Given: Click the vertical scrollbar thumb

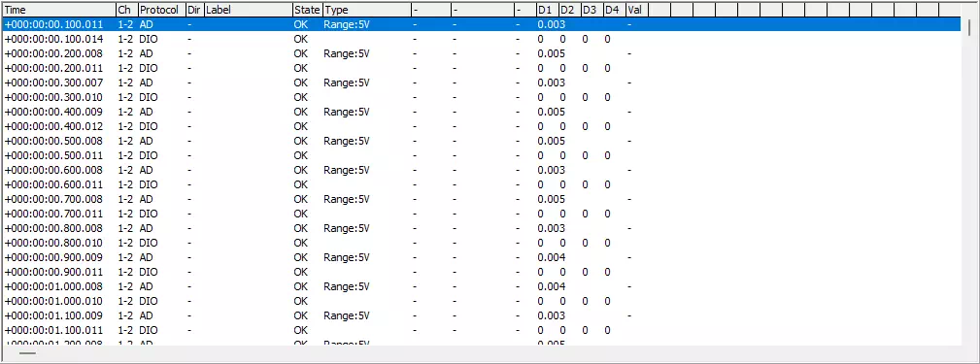Looking at the screenshot, I should 969,27.
